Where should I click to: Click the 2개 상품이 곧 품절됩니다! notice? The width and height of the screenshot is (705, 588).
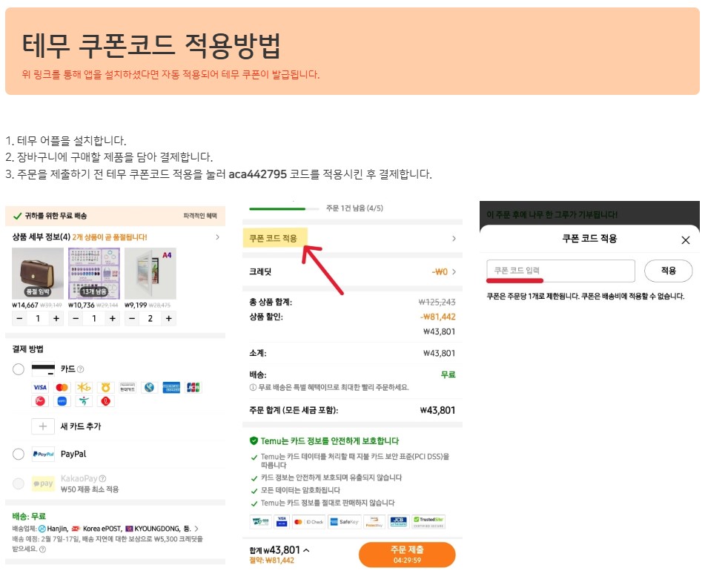click(x=110, y=237)
